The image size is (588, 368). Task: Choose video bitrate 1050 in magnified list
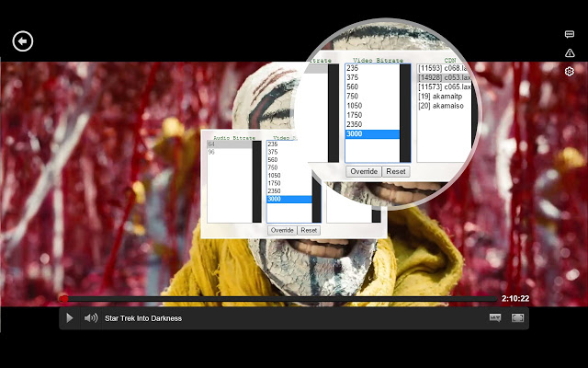(356, 106)
